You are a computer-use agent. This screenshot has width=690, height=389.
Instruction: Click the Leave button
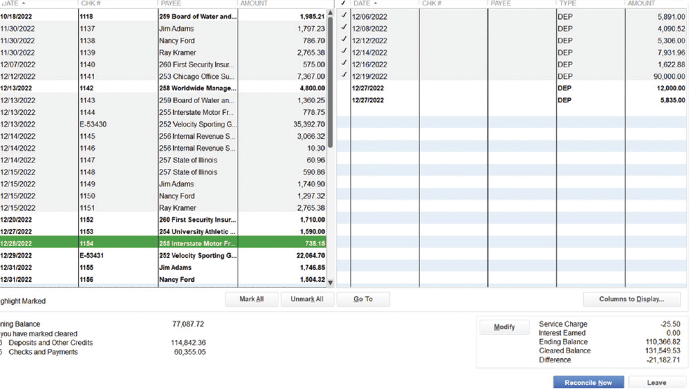click(x=657, y=382)
